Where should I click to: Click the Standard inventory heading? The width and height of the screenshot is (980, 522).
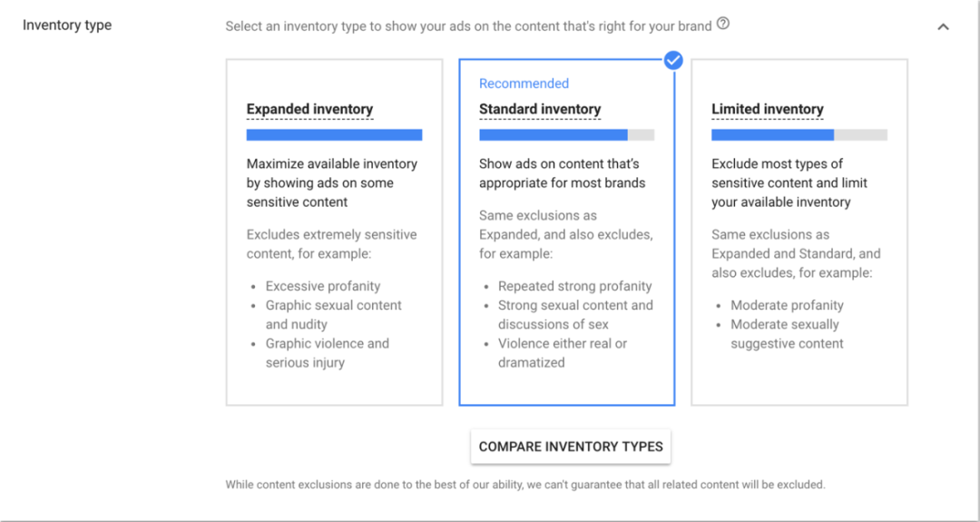pos(540,109)
